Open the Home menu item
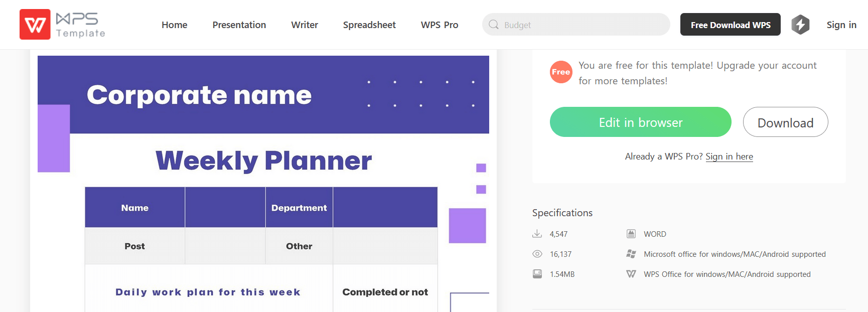868x312 pixels. pyautogui.click(x=174, y=25)
